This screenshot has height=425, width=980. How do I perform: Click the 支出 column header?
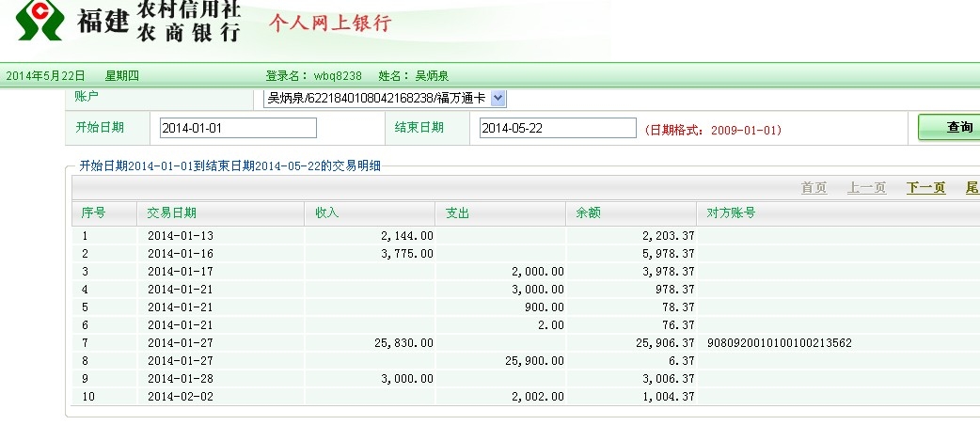click(x=457, y=213)
